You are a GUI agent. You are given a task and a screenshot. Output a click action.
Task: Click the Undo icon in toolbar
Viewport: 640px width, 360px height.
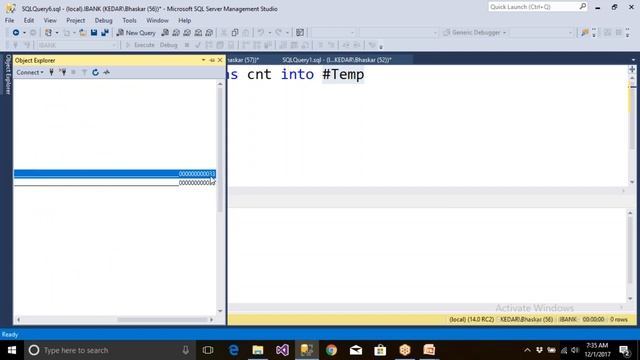click(260, 33)
